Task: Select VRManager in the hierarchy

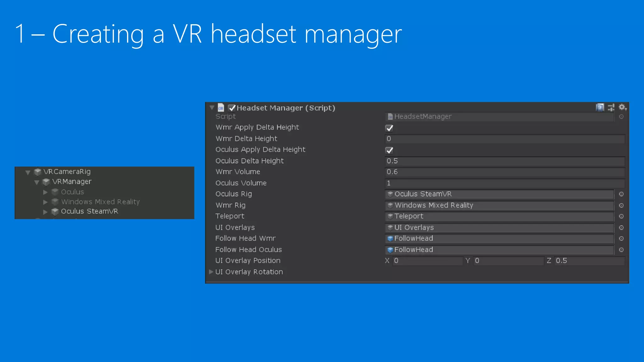Action: point(72,182)
